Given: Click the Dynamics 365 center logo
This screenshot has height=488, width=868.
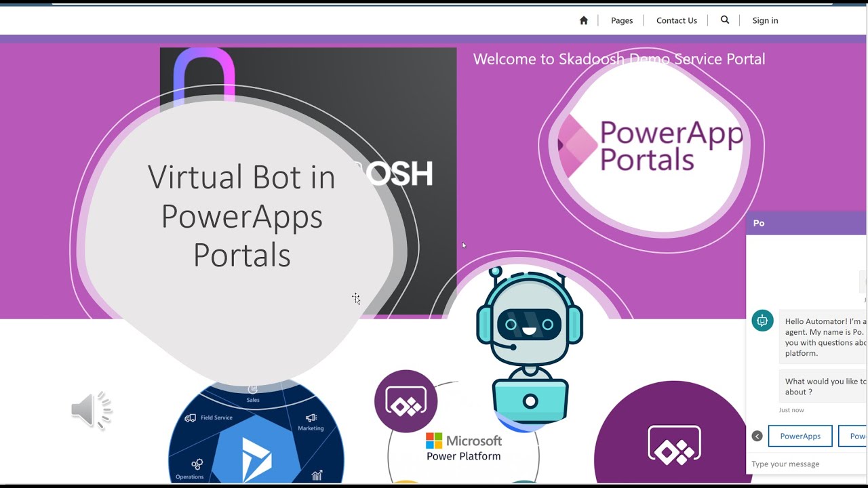Looking at the screenshot, I should tap(256, 461).
